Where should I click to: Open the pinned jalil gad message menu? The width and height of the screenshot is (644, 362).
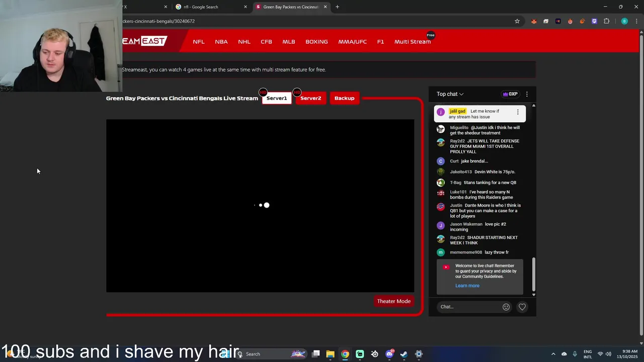pos(518,112)
